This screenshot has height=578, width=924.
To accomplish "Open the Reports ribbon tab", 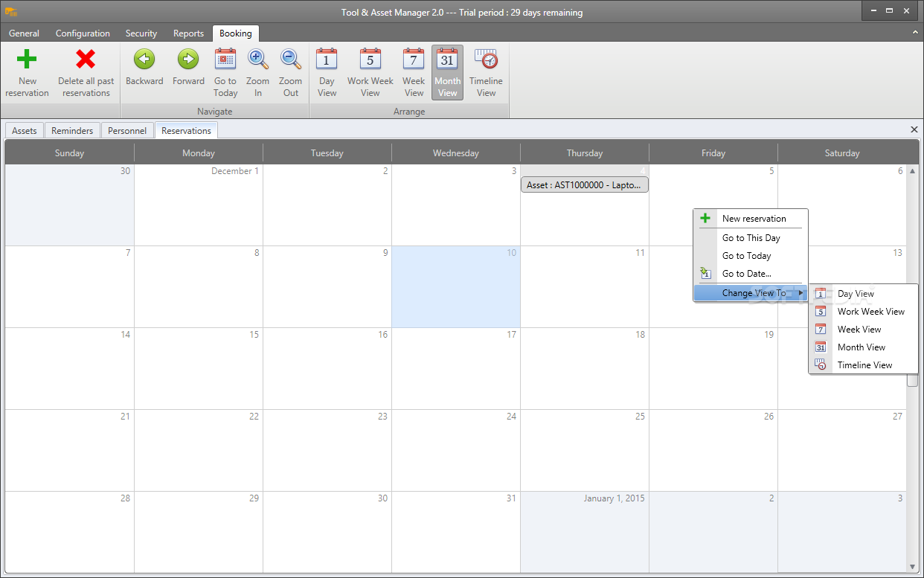I will [x=188, y=33].
